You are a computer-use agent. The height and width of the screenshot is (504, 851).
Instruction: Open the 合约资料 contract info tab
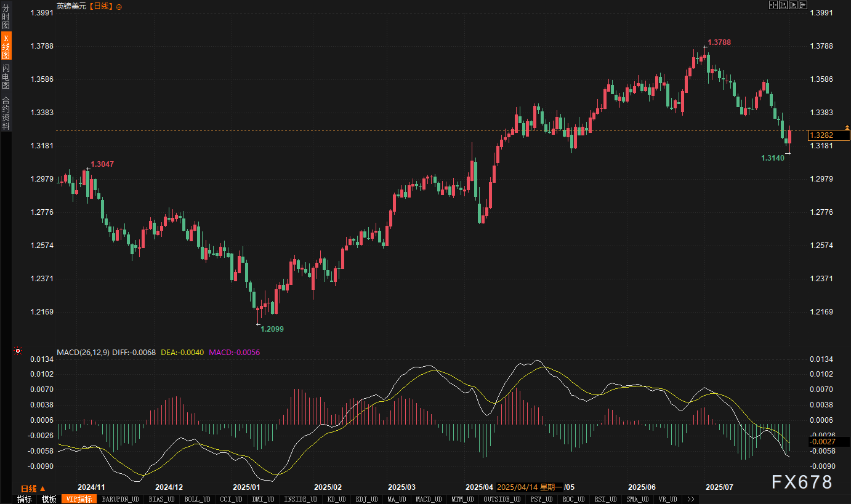pyautogui.click(x=6, y=113)
